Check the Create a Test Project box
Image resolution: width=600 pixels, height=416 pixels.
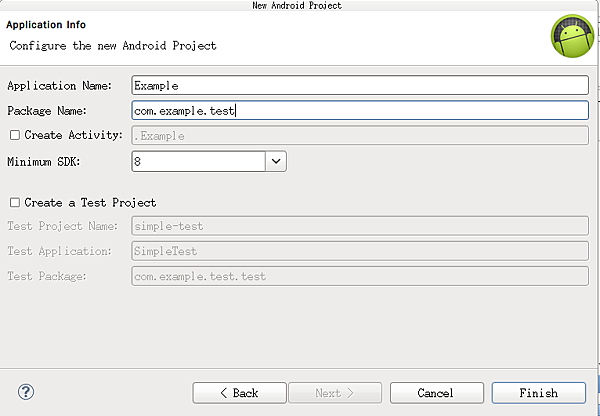[15, 202]
